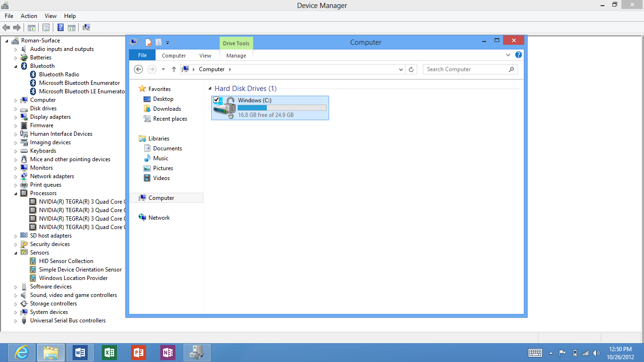Refresh the Computer folder view

click(x=411, y=69)
